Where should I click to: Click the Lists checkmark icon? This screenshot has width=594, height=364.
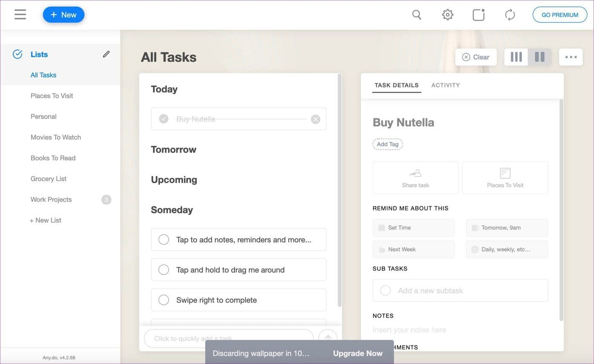click(17, 54)
